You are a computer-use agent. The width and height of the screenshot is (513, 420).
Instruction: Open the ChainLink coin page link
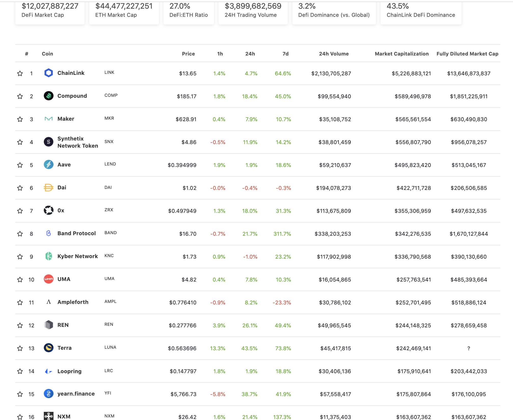[71, 73]
